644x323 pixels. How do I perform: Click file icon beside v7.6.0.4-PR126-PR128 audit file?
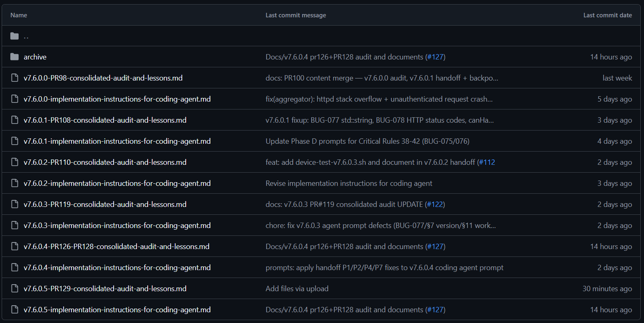pos(14,247)
